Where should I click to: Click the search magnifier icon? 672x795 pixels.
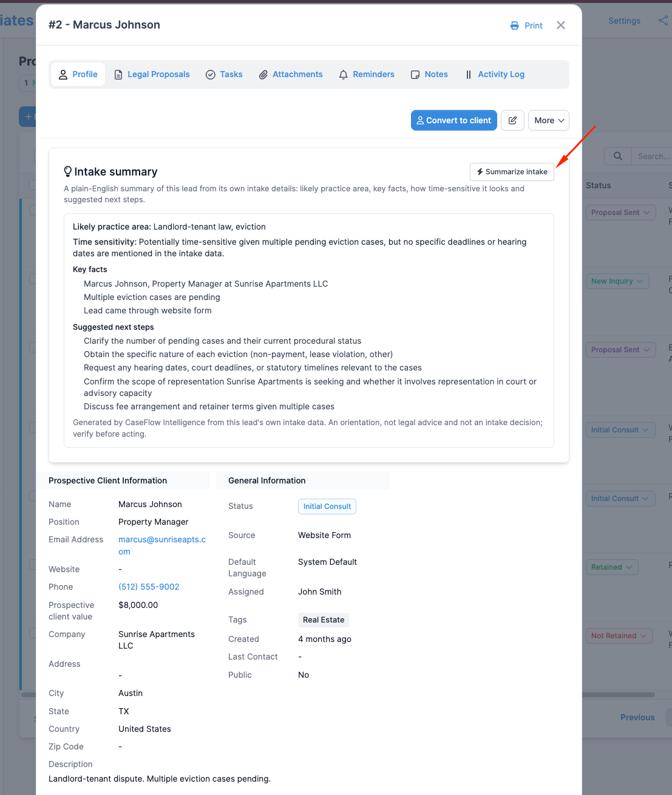(x=617, y=156)
